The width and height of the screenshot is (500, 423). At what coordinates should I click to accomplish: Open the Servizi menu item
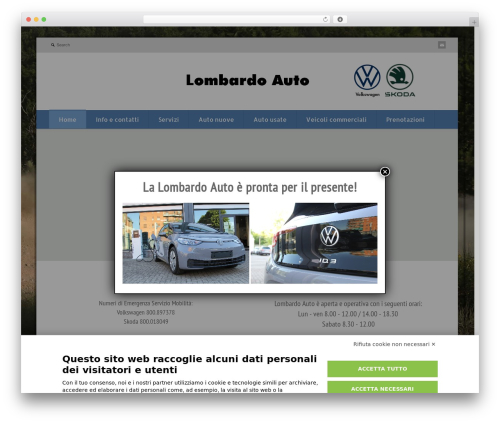[169, 119]
